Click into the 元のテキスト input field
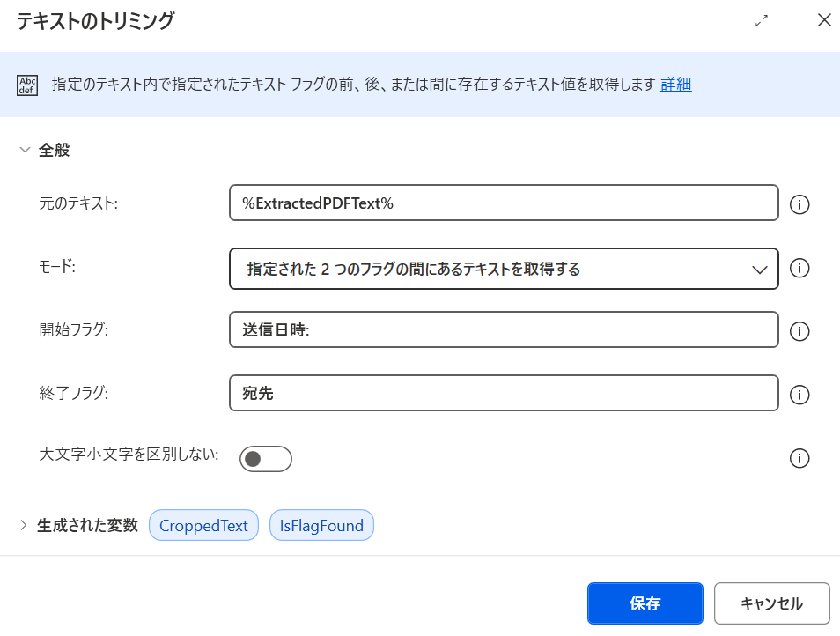Viewport: 840px width, 636px height. (x=504, y=203)
